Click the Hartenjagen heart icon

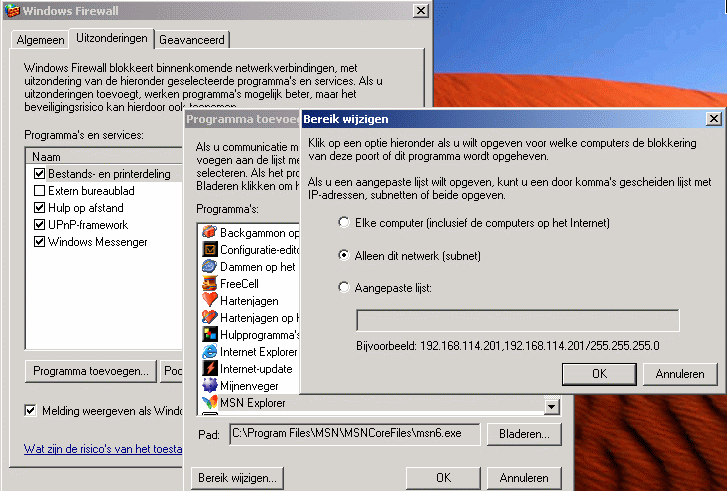tap(210, 300)
